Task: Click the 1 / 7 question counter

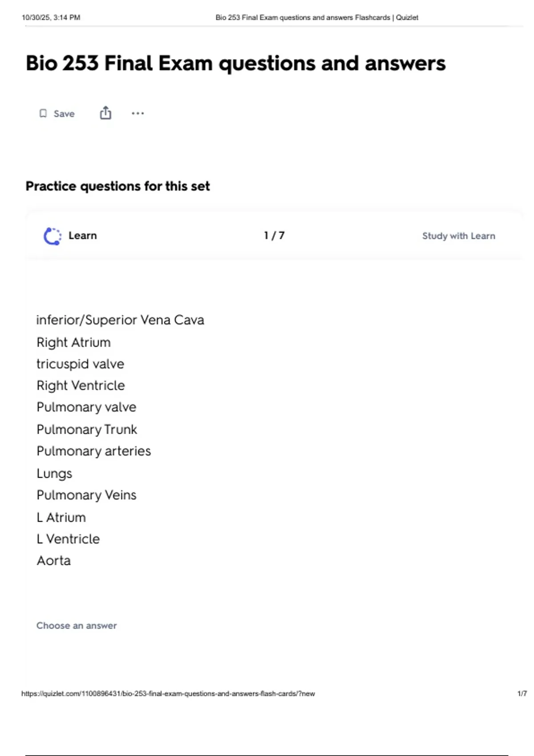Action: point(274,236)
